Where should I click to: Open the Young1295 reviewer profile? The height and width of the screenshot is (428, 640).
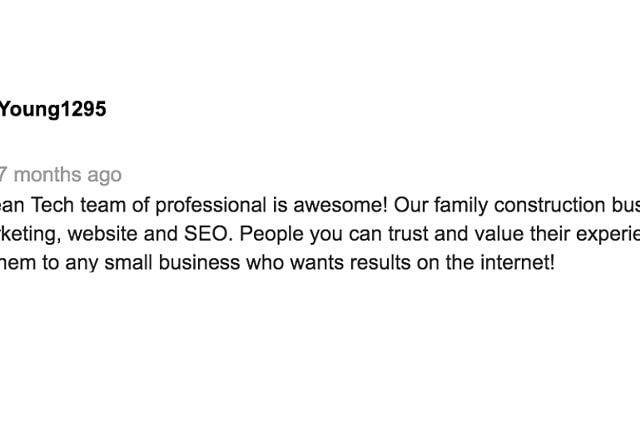[x=53, y=109]
